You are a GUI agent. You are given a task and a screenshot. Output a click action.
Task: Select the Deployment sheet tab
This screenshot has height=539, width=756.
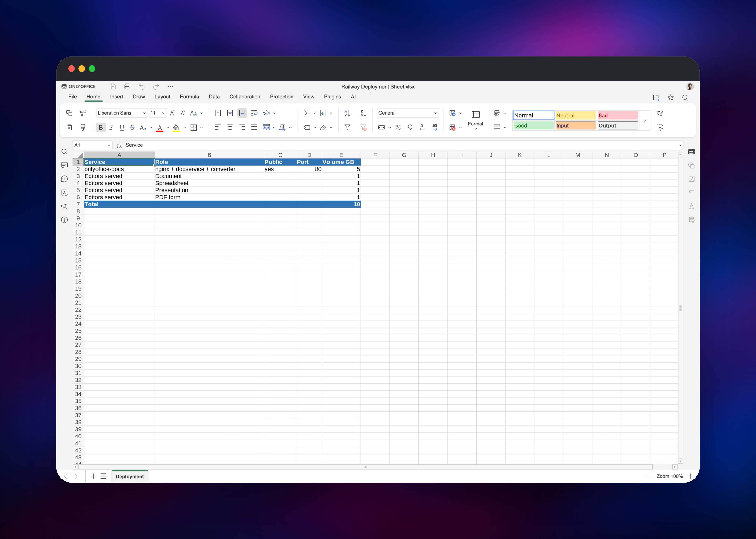coord(130,476)
